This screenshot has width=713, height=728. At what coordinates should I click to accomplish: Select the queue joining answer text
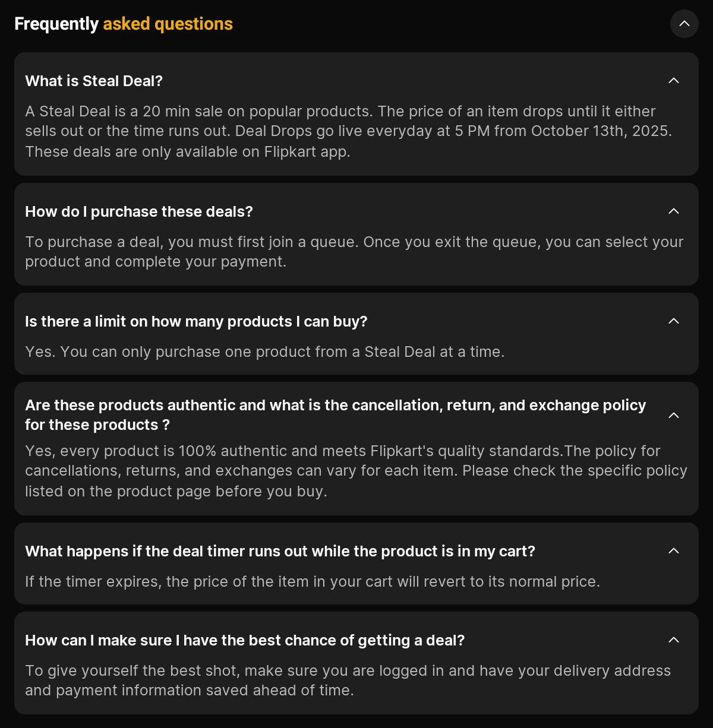(x=354, y=251)
